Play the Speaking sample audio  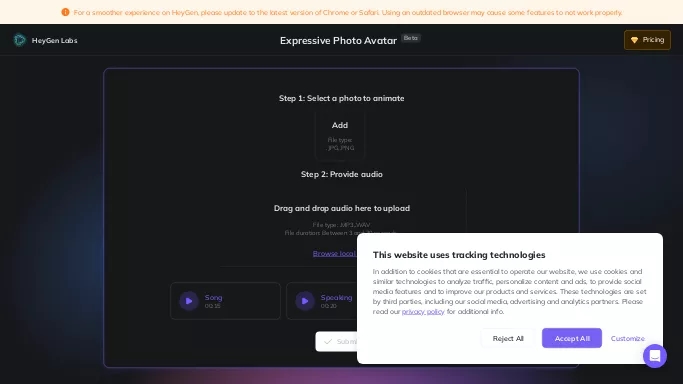click(304, 301)
